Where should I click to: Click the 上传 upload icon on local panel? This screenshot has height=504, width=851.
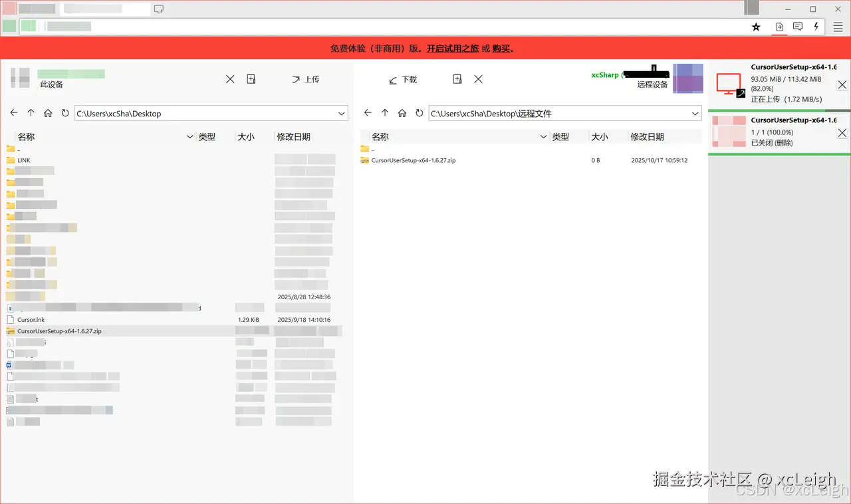(x=306, y=79)
